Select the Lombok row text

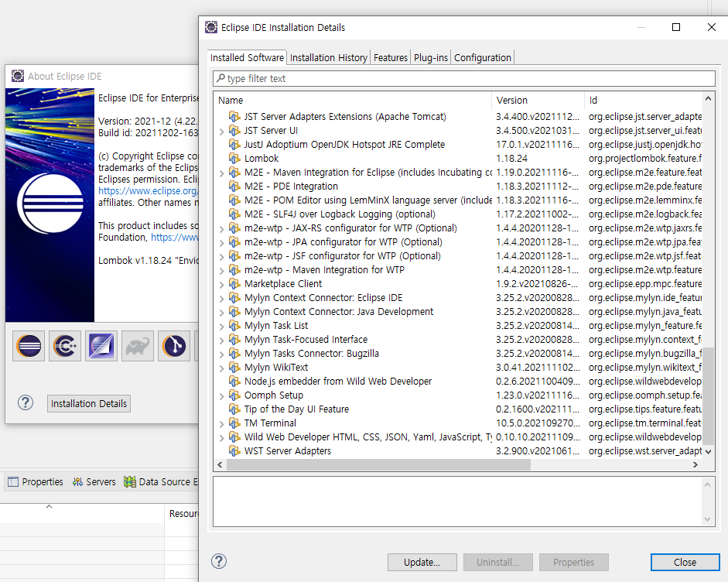[x=261, y=159]
